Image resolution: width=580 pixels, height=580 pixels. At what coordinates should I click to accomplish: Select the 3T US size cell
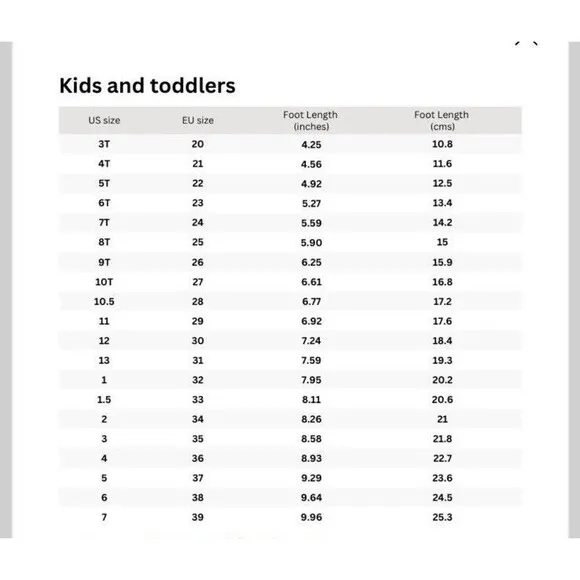coord(104,144)
